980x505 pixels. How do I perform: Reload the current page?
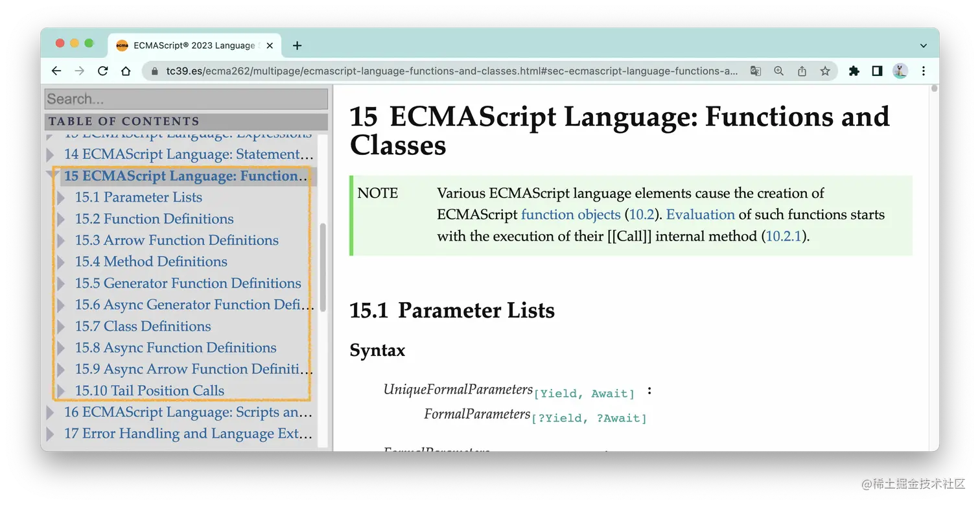pyautogui.click(x=102, y=71)
